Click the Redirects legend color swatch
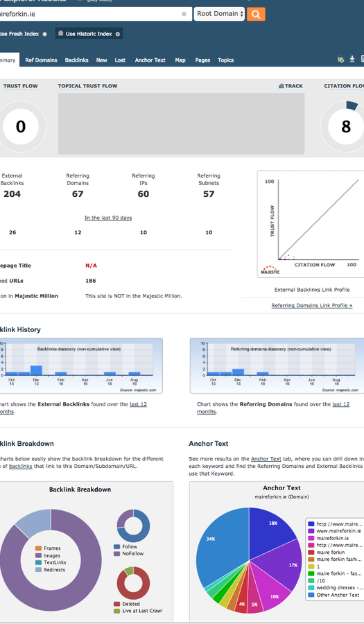Viewport: 364px width, 624px height. [x=38, y=570]
